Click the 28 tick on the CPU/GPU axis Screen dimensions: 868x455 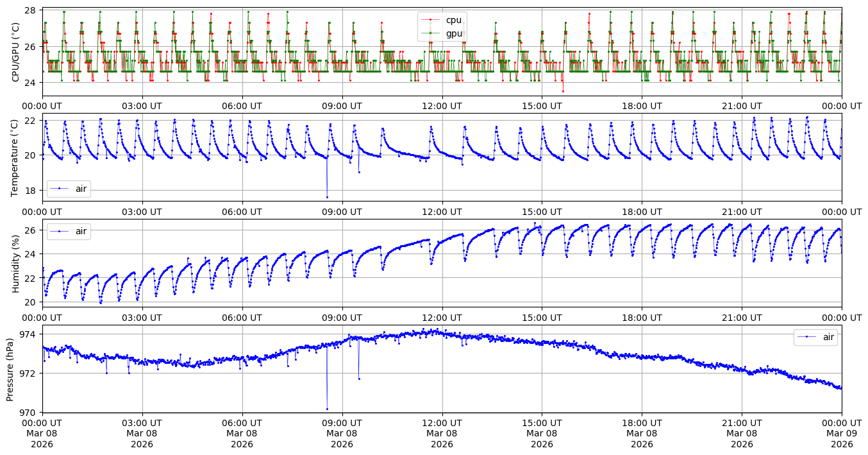coord(32,11)
